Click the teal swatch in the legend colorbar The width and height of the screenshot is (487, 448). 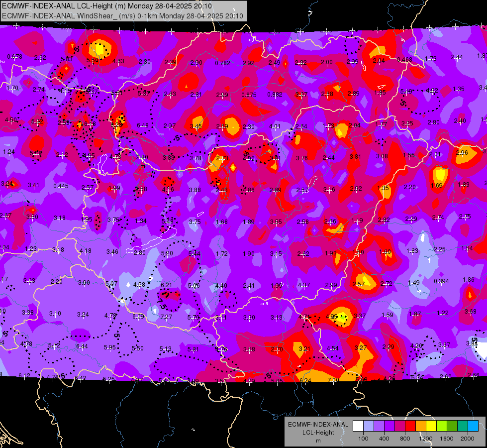pos(463,426)
